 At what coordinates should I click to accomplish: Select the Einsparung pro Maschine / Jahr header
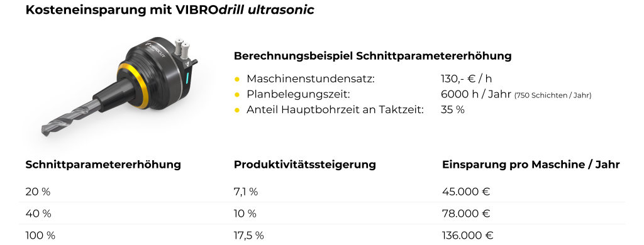click(x=531, y=165)
